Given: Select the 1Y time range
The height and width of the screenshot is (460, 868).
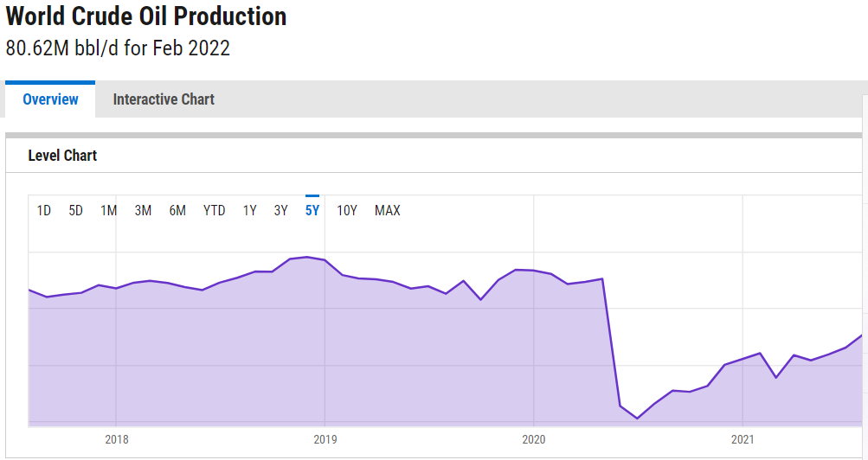Looking at the screenshot, I should click(250, 210).
